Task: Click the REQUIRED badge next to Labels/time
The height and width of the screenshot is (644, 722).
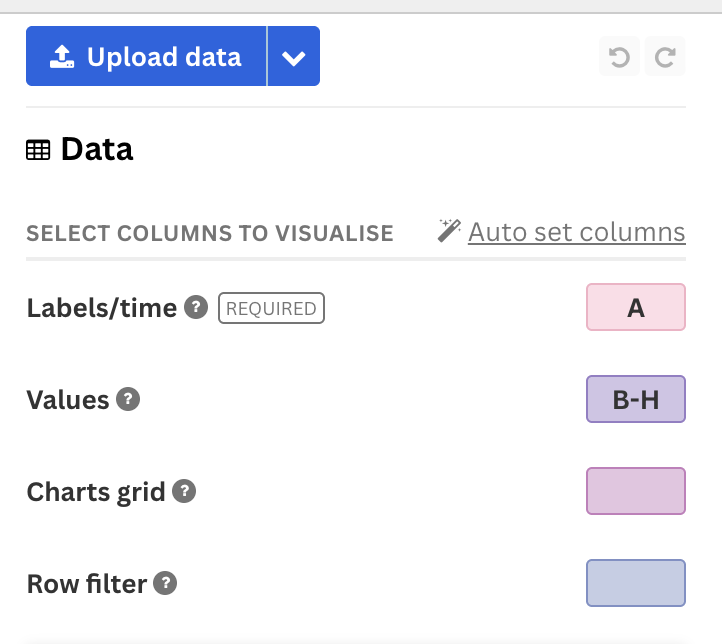Action: click(271, 308)
